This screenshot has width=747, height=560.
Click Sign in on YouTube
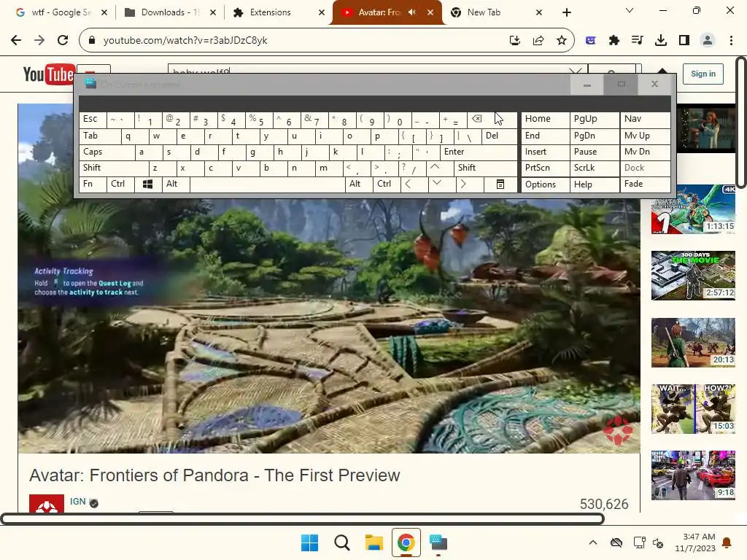click(x=703, y=74)
